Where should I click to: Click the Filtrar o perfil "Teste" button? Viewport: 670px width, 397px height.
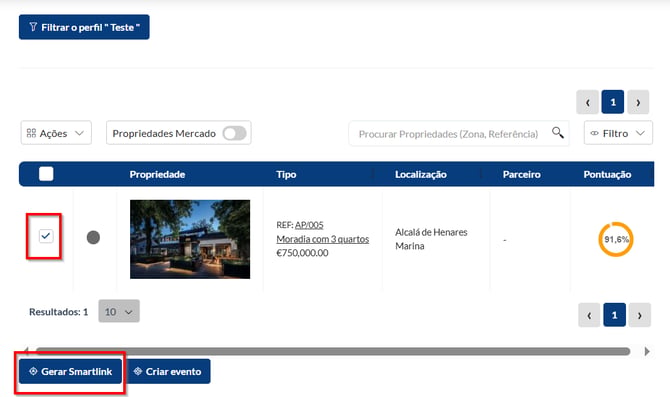click(84, 27)
